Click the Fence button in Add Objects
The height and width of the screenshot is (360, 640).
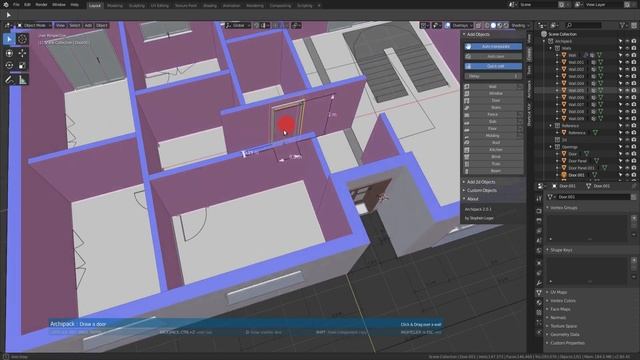(x=490, y=115)
